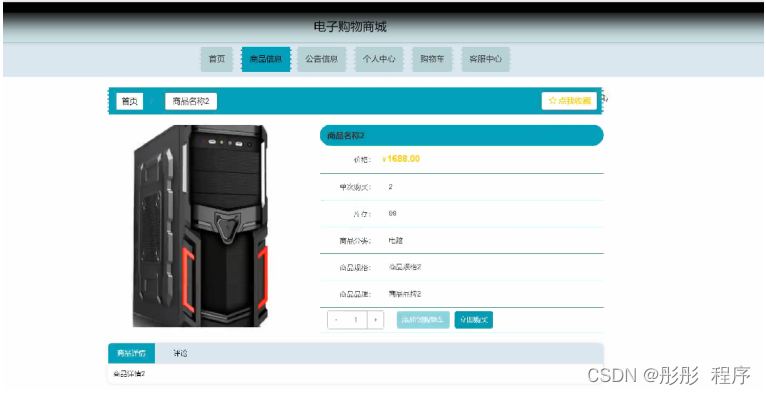
Task: Click the product category value 电脑
Action: tap(396, 240)
